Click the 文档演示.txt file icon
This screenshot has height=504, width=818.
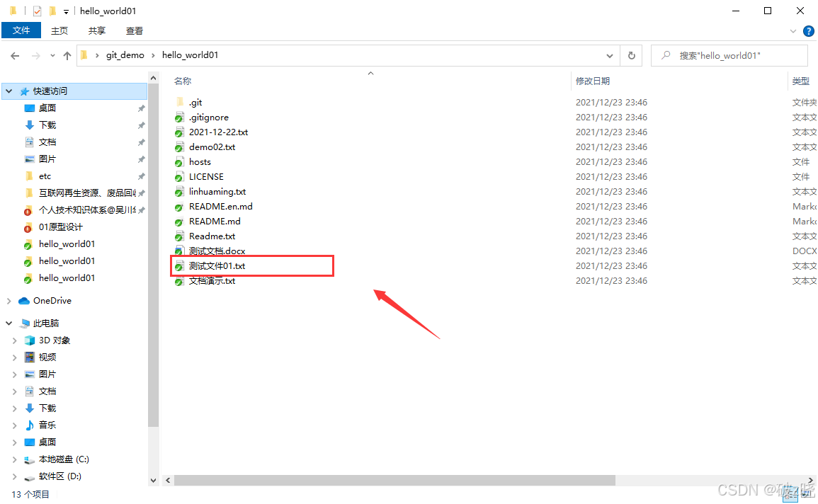179,281
